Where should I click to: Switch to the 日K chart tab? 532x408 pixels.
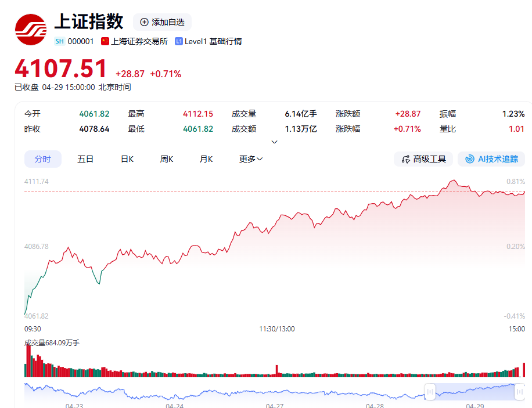click(x=127, y=159)
